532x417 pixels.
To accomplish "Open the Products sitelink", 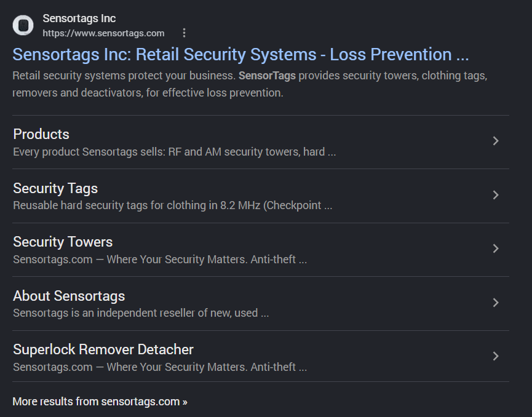I will 41,134.
